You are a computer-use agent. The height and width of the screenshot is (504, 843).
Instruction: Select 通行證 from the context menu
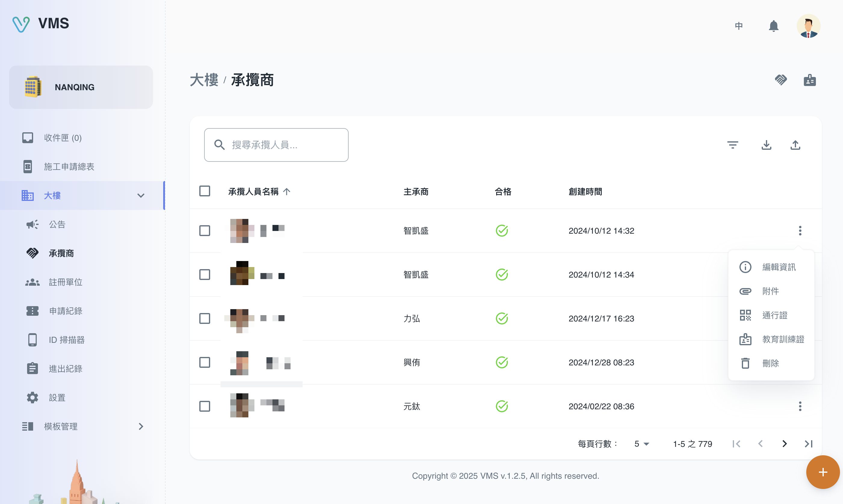(774, 315)
